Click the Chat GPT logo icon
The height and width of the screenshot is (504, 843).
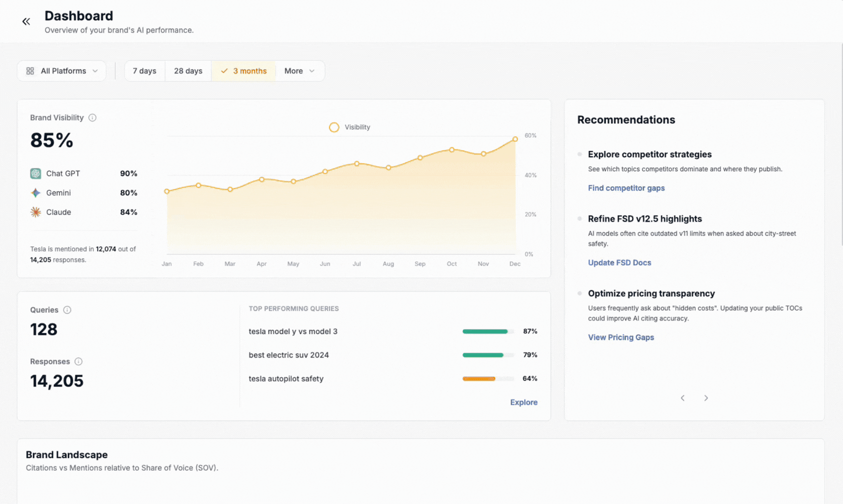(35, 174)
